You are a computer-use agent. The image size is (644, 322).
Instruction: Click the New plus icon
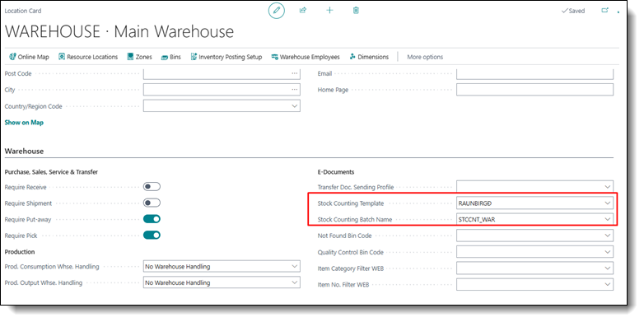point(329,11)
